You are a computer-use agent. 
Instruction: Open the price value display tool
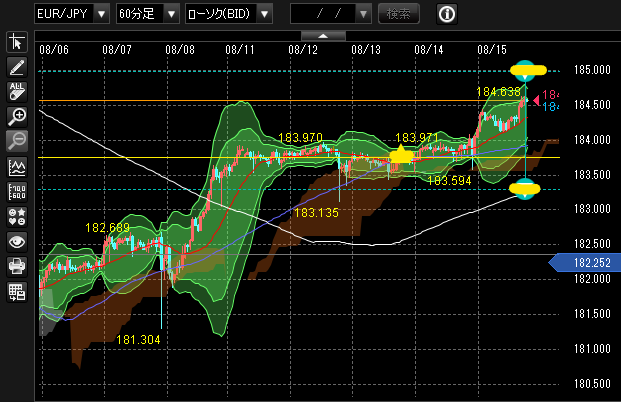tap(17, 192)
